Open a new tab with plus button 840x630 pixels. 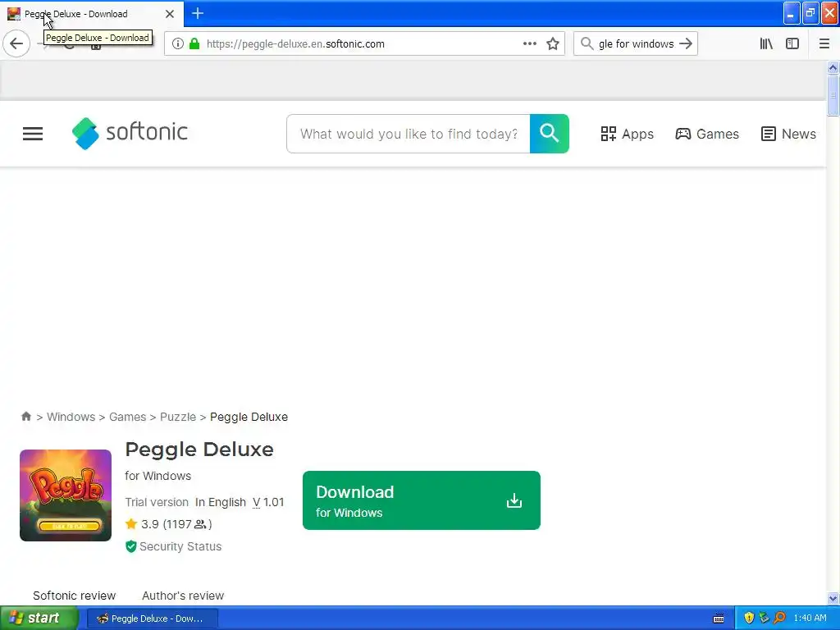[x=197, y=13]
